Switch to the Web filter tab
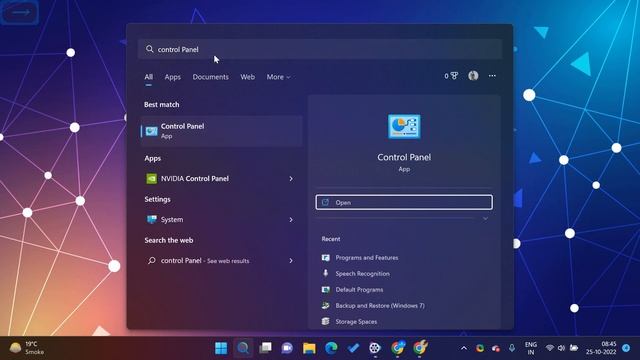Viewport: 640px width, 360px height. point(247,77)
